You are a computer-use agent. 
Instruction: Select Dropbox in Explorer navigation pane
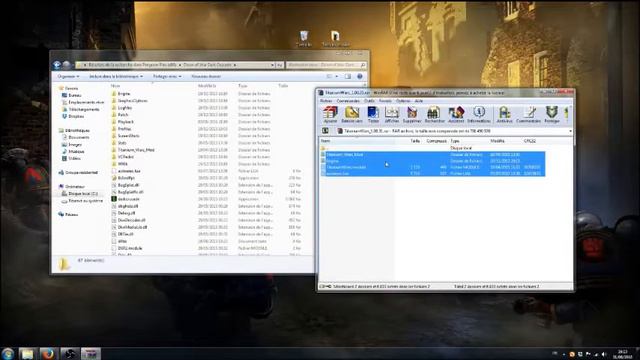tap(73, 116)
